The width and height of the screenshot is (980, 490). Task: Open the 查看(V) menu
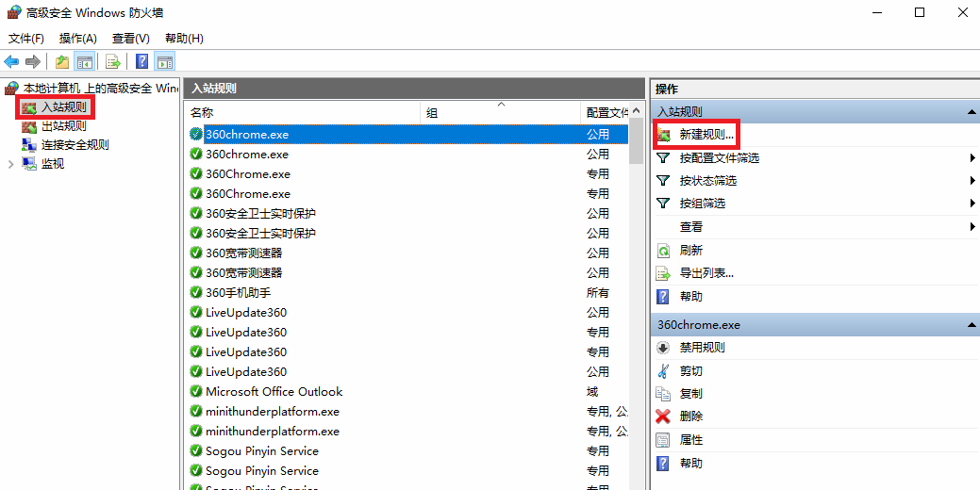coord(130,39)
